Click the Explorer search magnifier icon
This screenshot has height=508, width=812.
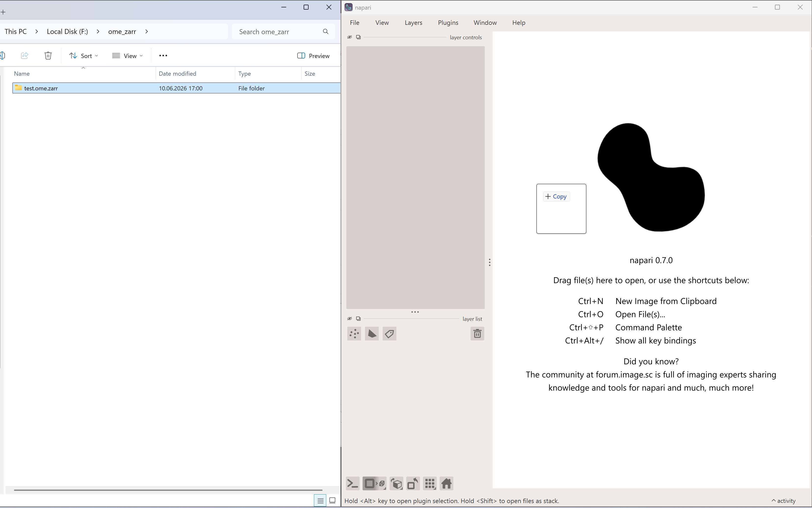pyautogui.click(x=325, y=32)
